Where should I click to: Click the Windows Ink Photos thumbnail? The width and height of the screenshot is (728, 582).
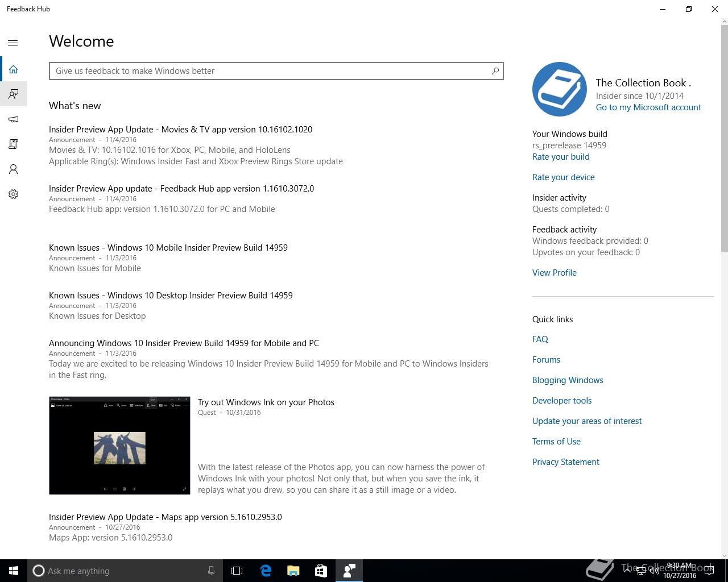click(x=119, y=446)
